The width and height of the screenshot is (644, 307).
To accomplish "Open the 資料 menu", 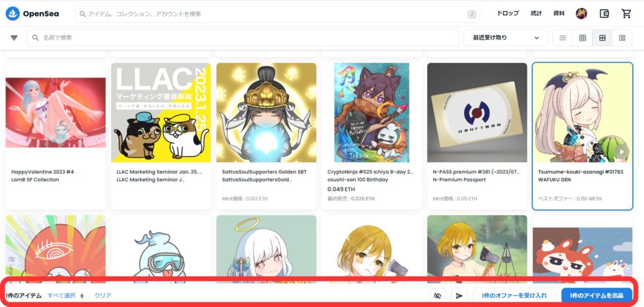I will coord(558,14).
